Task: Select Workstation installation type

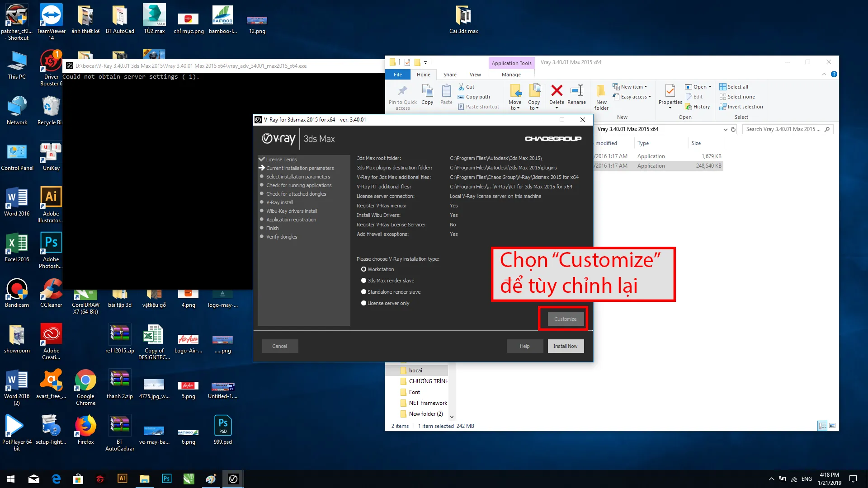Action: 363,269
